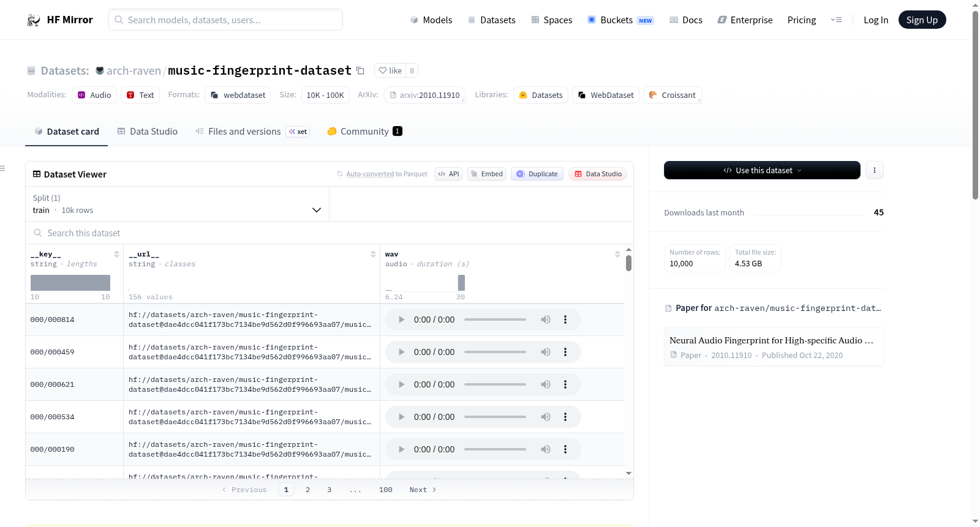980x527 pixels.
Task: Open the Models nav item
Action: coord(431,20)
